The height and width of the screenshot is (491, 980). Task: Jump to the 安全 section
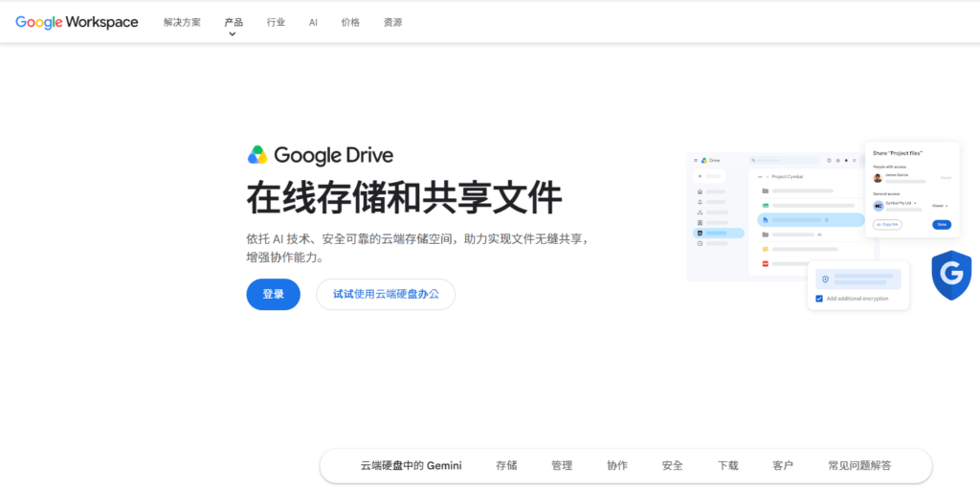point(672,465)
